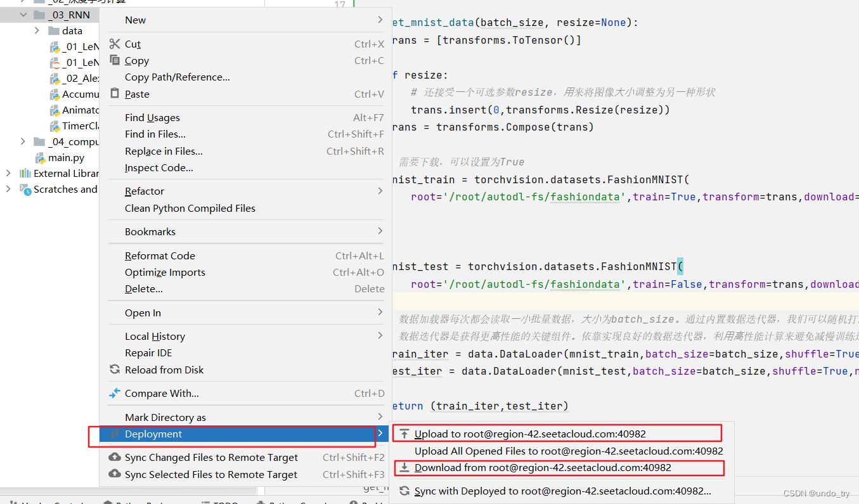Select _02_Alex file in project tree

(81, 78)
